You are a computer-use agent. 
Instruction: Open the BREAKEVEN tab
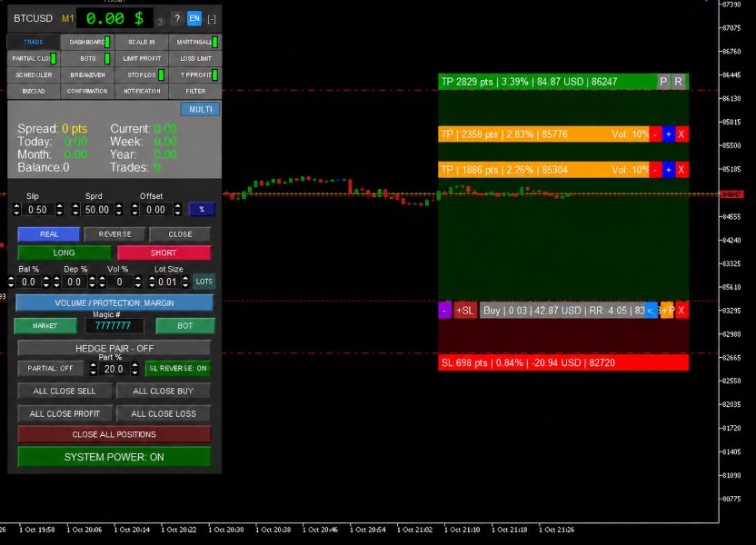(x=87, y=75)
